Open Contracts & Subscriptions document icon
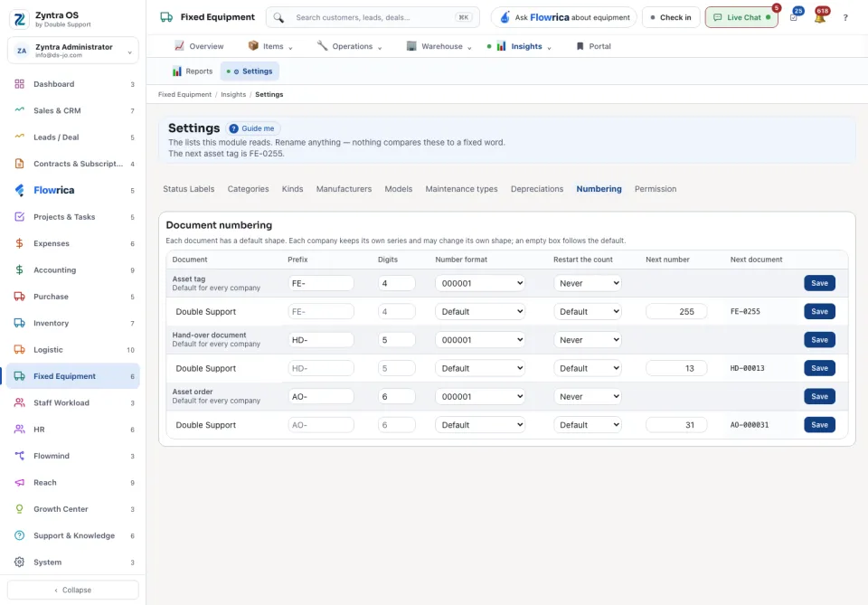Image resolution: width=868 pixels, height=605 pixels. click(19, 164)
